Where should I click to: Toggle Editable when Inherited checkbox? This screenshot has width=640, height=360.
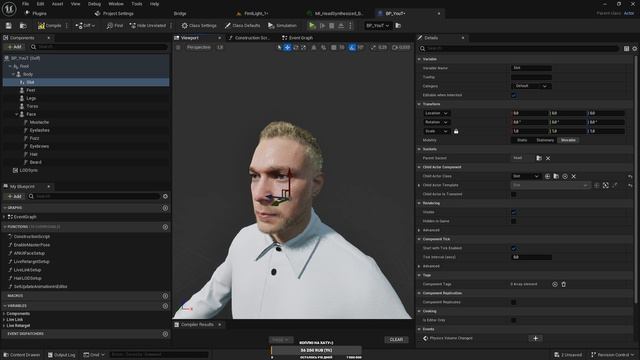(514, 95)
